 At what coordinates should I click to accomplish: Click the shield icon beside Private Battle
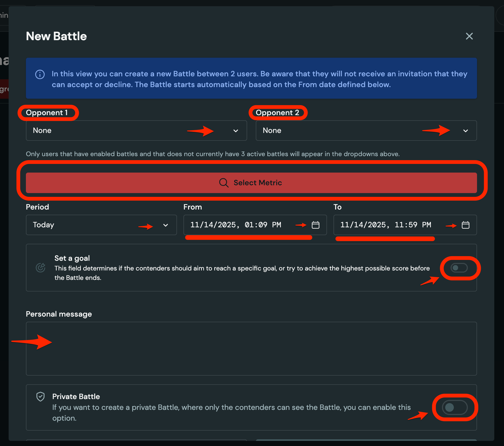[40, 397]
